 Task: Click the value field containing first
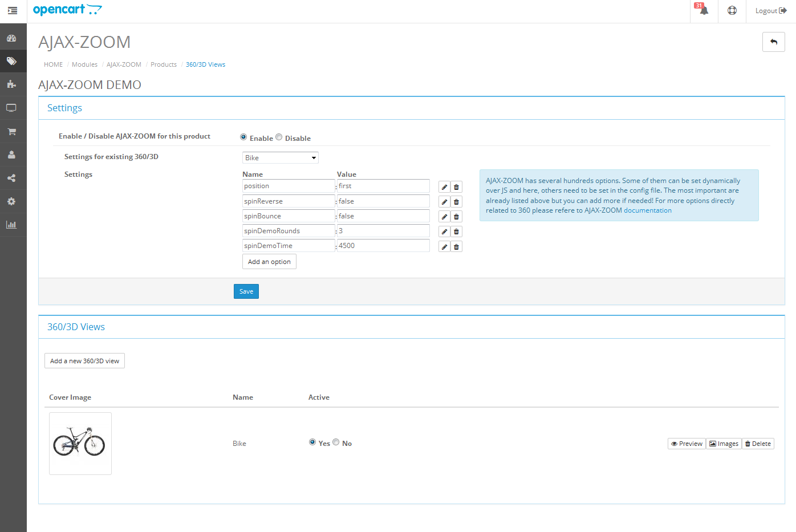383,186
